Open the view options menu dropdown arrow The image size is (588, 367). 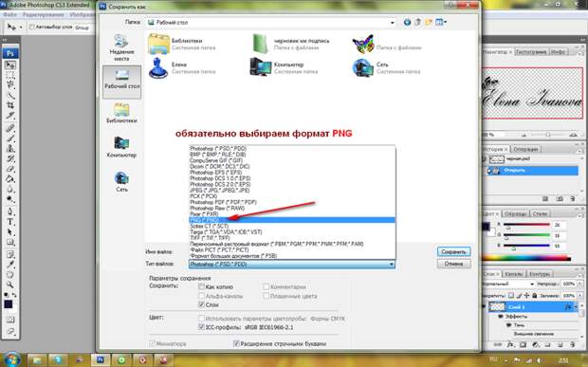[445, 22]
